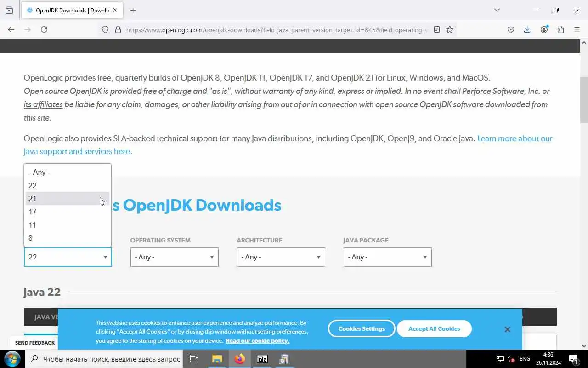Open the Firefox hamburger menu
Image resolution: width=588 pixels, height=368 pixels.
click(577, 29)
